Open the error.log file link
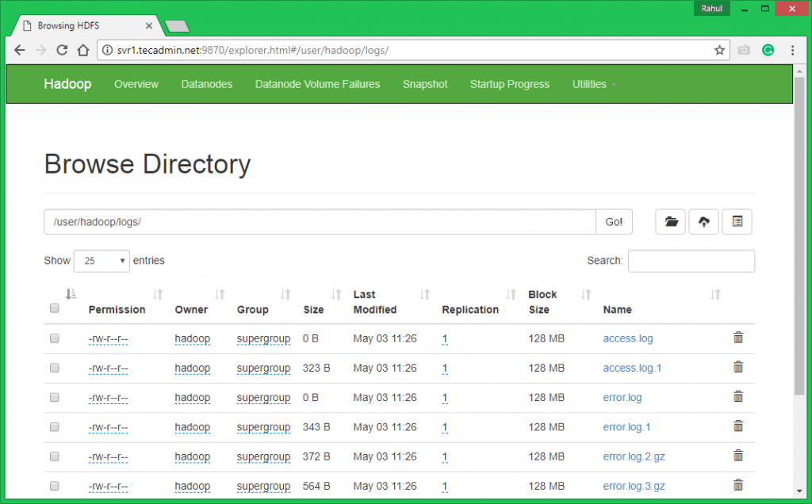The image size is (812, 504). click(x=622, y=398)
